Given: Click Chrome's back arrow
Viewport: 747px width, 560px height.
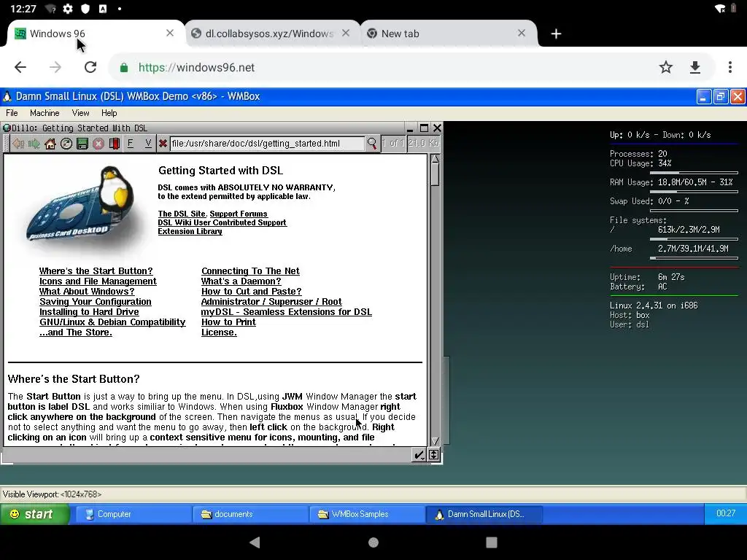Looking at the screenshot, I should click(20, 67).
